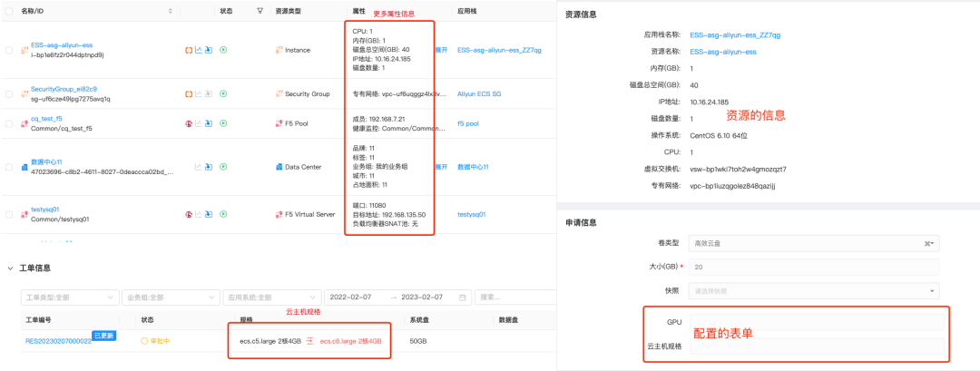Click the 资源类型 column header
This screenshot has height=371, width=980.
coord(289,11)
